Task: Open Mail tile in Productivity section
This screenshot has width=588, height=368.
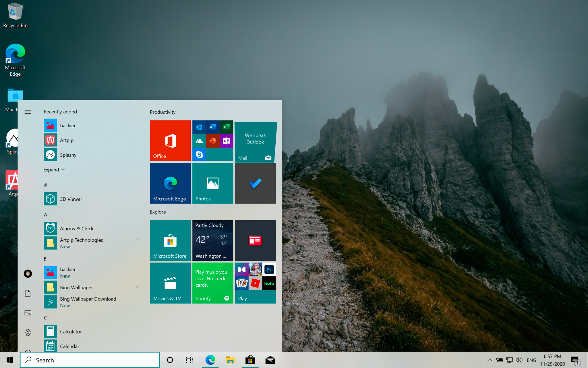Action: pyautogui.click(x=254, y=140)
